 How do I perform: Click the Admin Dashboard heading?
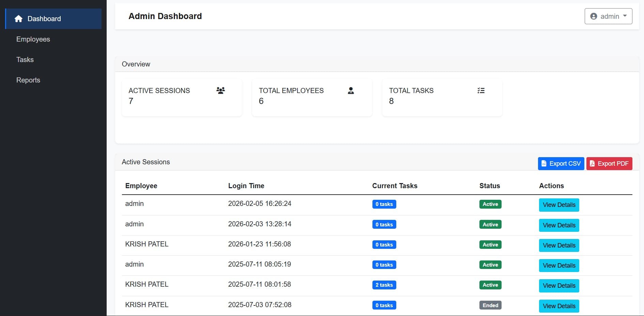point(165,16)
